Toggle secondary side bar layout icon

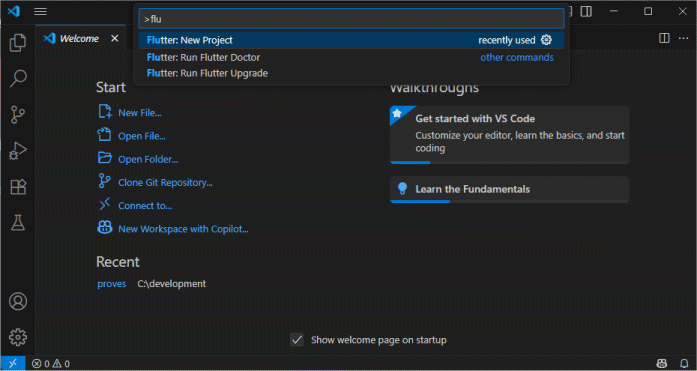[x=586, y=11]
